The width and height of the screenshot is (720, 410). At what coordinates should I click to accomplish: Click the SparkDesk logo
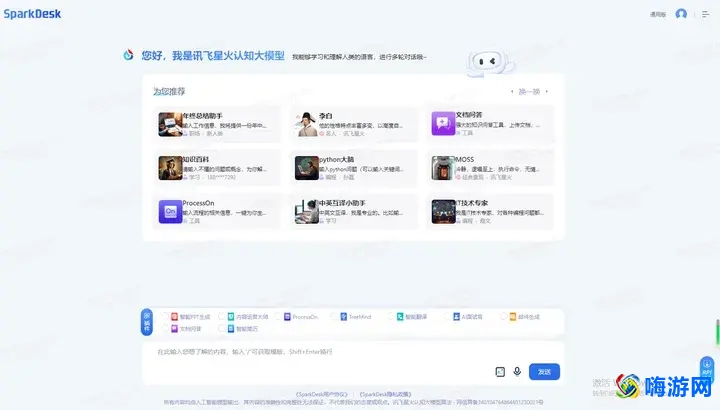pyautogui.click(x=32, y=14)
